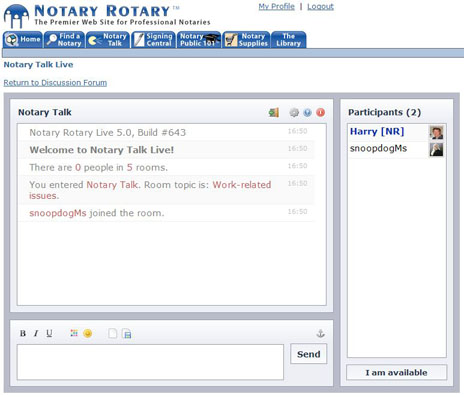Viewport: 464px width, 397px height.
Task: Click Harry [NR]'s avatar thumbnail
Action: (436, 132)
